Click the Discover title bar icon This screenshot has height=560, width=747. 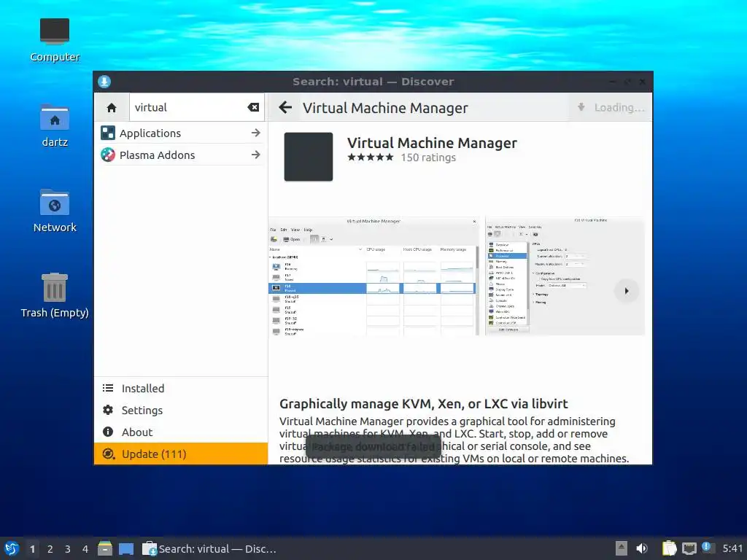point(104,82)
